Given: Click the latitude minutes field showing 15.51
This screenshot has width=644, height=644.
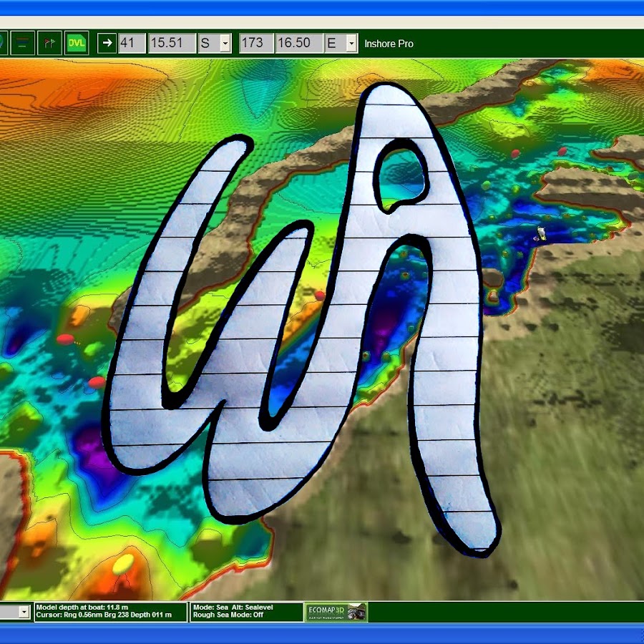Looking at the screenshot, I should [172, 43].
